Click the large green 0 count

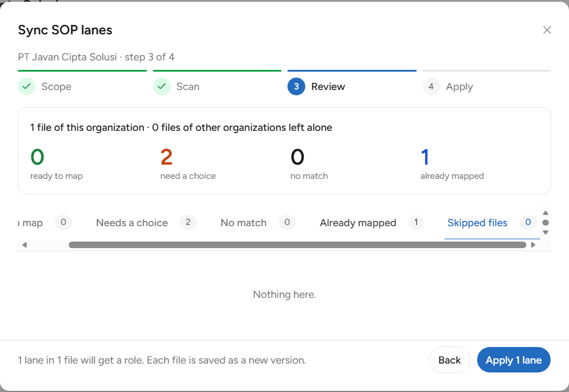pyautogui.click(x=37, y=157)
